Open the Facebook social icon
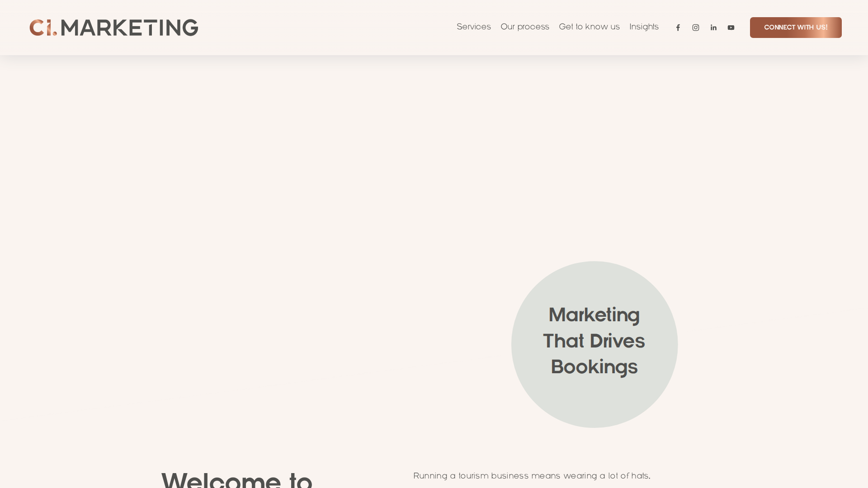868x488 pixels. [678, 27]
